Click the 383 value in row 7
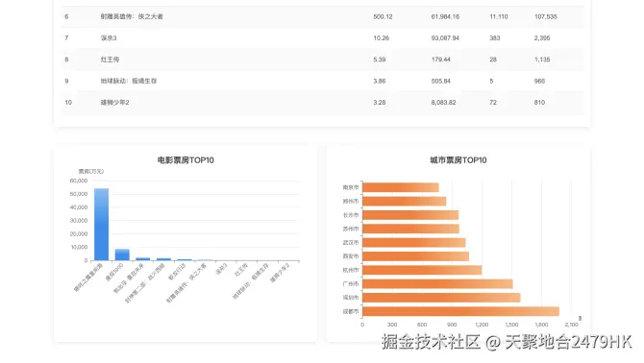Screen dimensions: 644x363 (x=495, y=38)
